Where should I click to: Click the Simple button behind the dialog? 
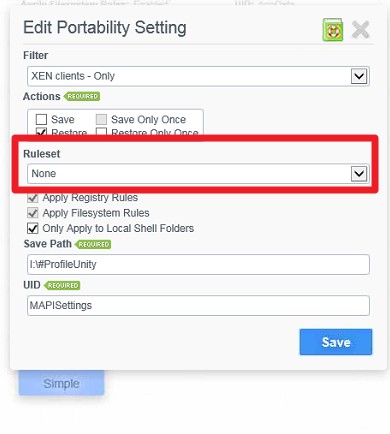click(x=61, y=383)
